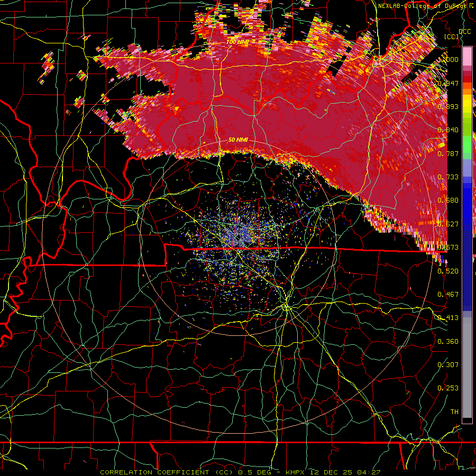This screenshot has width=476, height=476.
Task: Click the '50 NMI' range ring label
Action: pyautogui.click(x=238, y=140)
